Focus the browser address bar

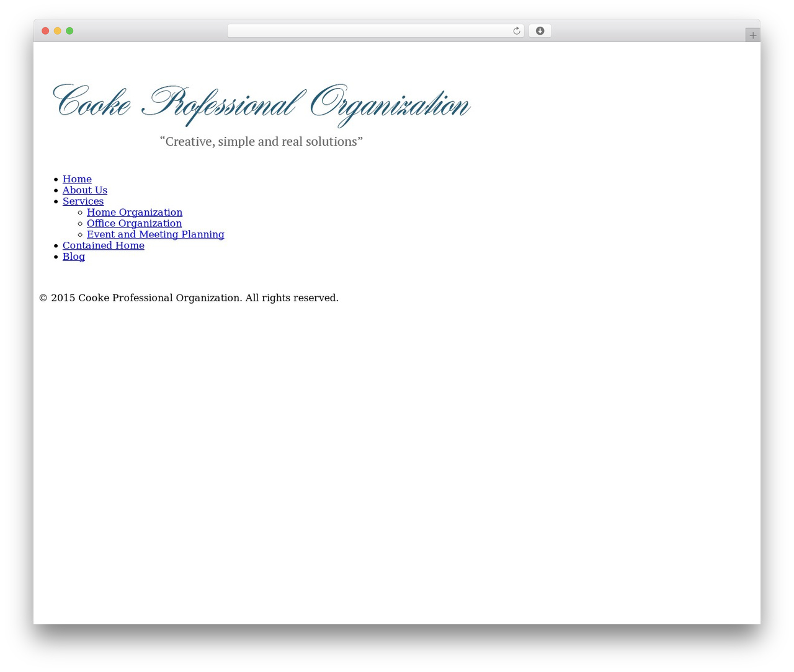(375, 31)
